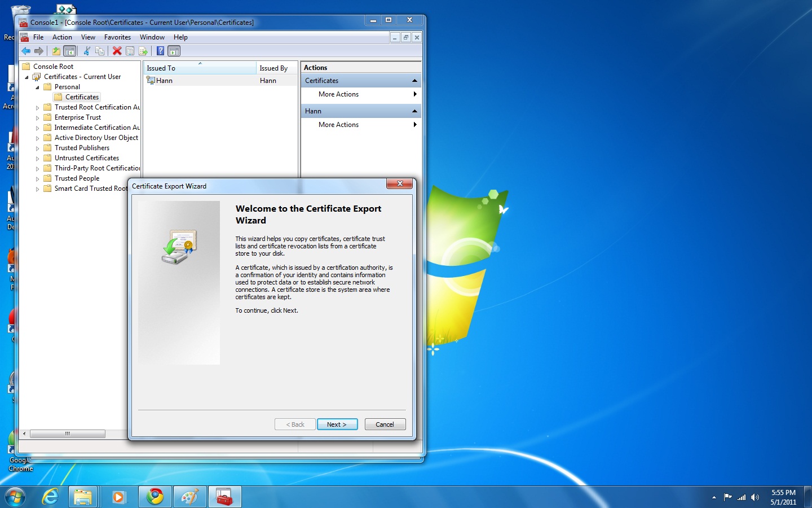Expand the Trusted Publishers node
Viewport: 812px width, 508px height.
(37, 148)
